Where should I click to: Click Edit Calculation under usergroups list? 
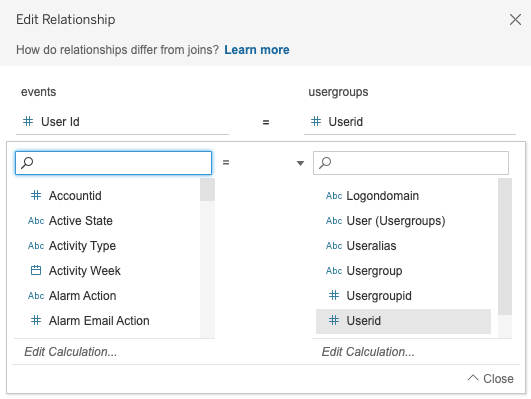[x=368, y=352]
